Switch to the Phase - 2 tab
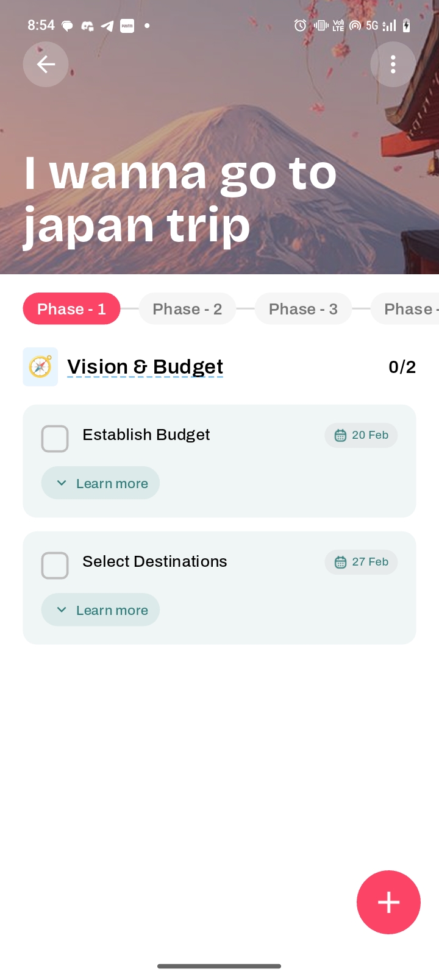The height and width of the screenshot is (980, 439). pos(187,309)
